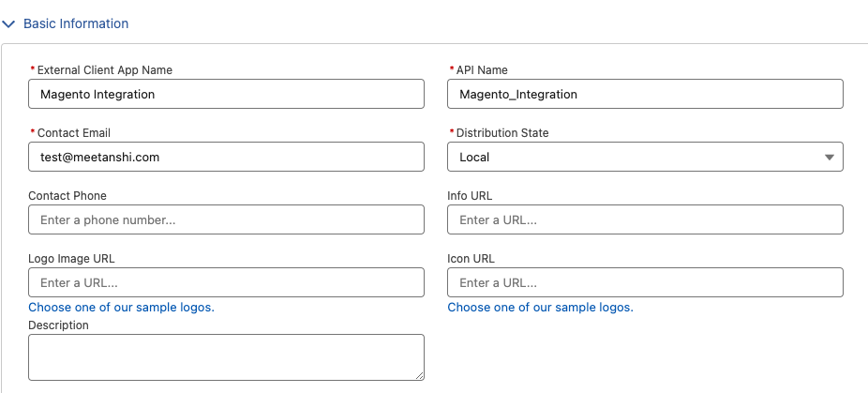Click the Icon URL input field
868x393 pixels.
click(645, 282)
